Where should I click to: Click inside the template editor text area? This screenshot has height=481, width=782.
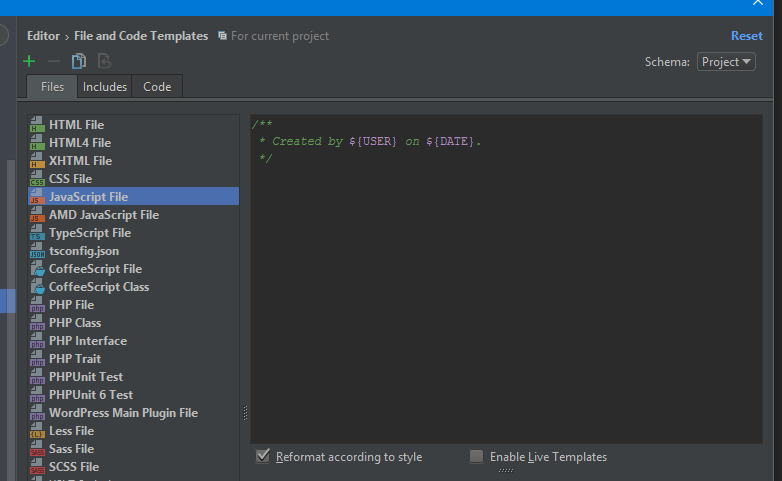click(x=506, y=279)
